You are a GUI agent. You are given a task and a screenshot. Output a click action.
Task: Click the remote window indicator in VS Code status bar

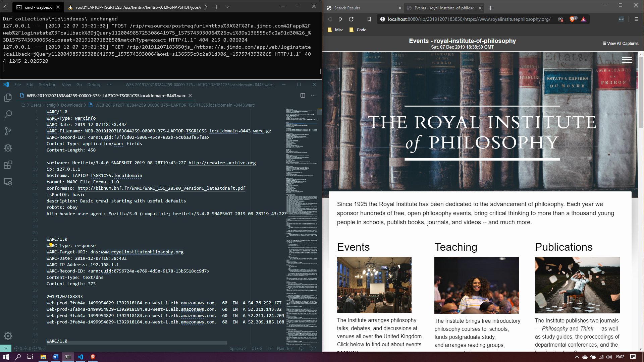[x=6, y=348]
